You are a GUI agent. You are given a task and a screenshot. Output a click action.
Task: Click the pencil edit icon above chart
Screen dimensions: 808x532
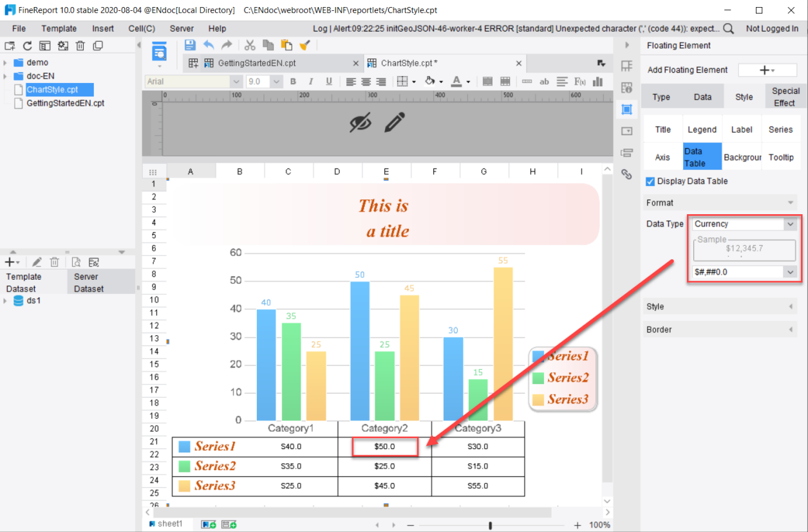pyautogui.click(x=395, y=122)
